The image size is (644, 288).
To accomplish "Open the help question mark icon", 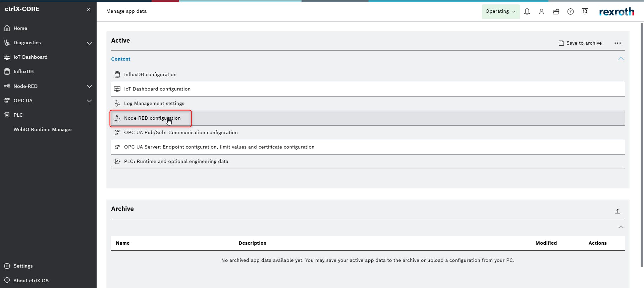I will pyautogui.click(x=570, y=11).
